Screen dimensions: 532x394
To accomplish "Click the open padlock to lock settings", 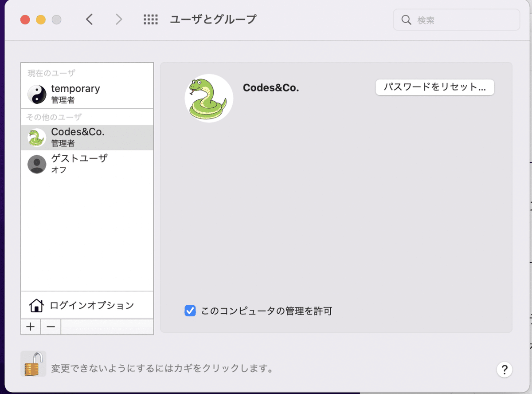I will pyautogui.click(x=32, y=364).
